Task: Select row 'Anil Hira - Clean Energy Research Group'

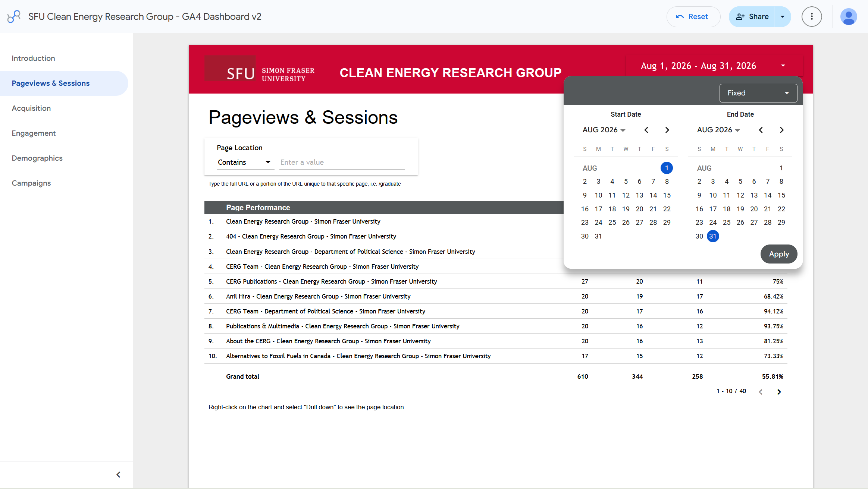Action: 318,296
